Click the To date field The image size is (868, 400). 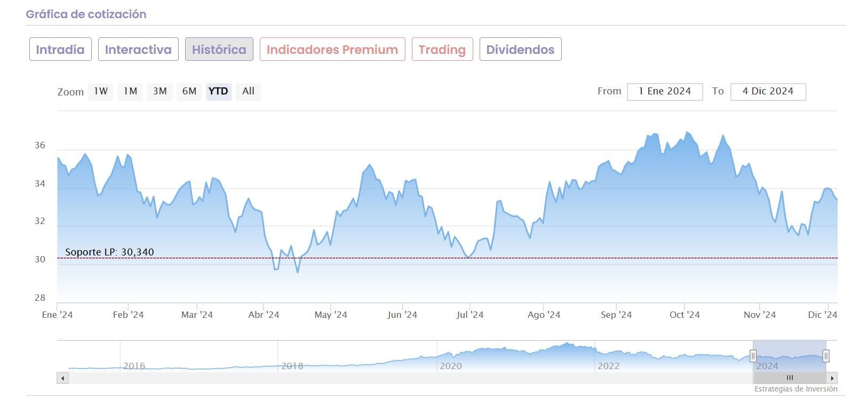[x=768, y=92]
